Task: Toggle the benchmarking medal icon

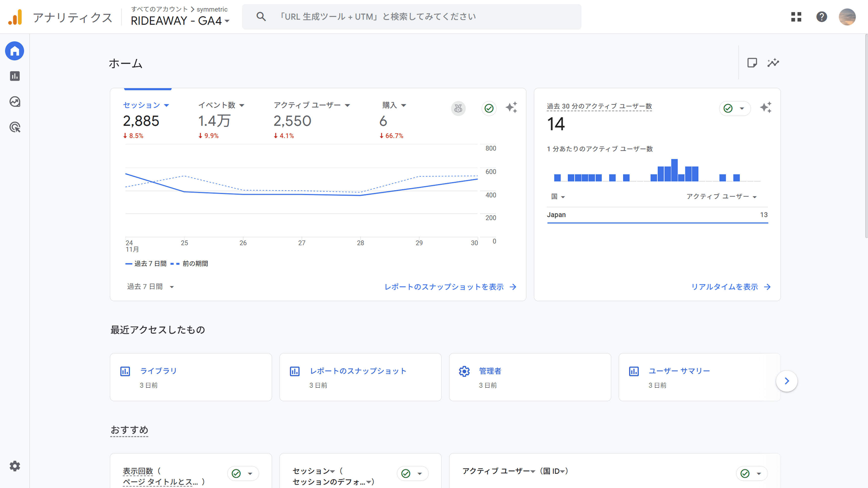Action: [458, 108]
